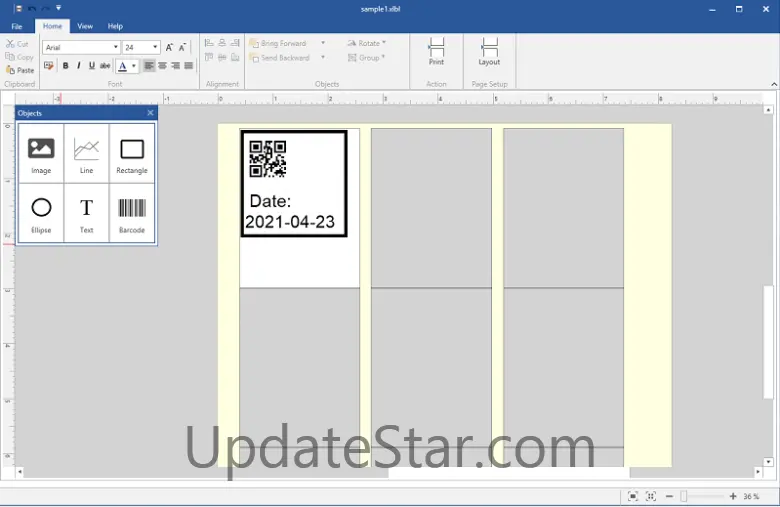Expand the font color dropdown arrow
Viewport: 780px width, 507px height.
(x=134, y=66)
